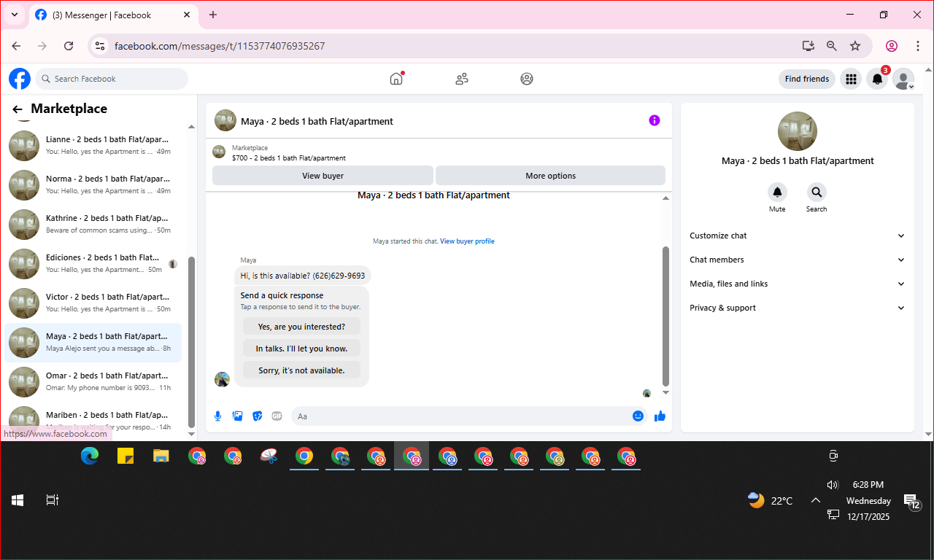Image resolution: width=934 pixels, height=560 pixels.
Task: Choose a GIF using the GIF icon
Action: coord(277,416)
